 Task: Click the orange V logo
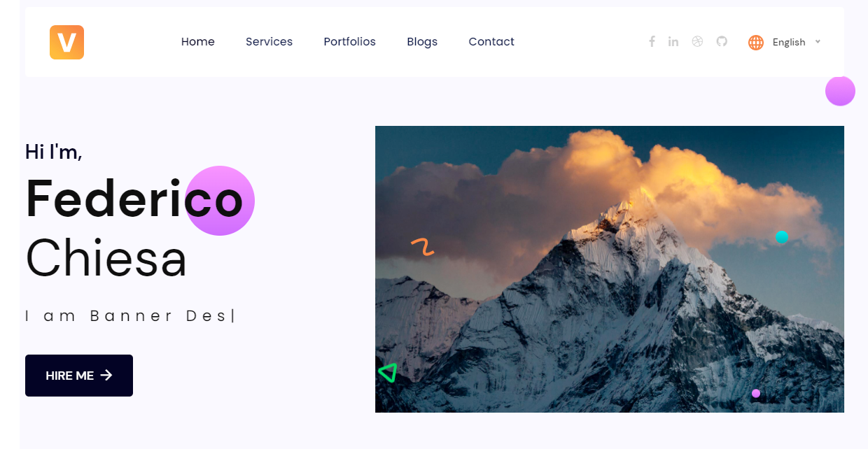(x=66, y=42)
